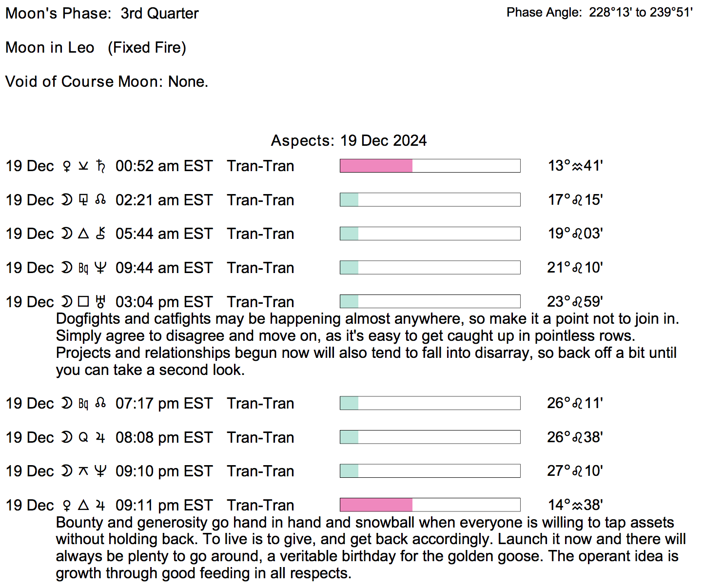Click the 'Aspects: 19 Dec 2024' heading
Viewport: 704px width, 588px height.
click(349, 140)
